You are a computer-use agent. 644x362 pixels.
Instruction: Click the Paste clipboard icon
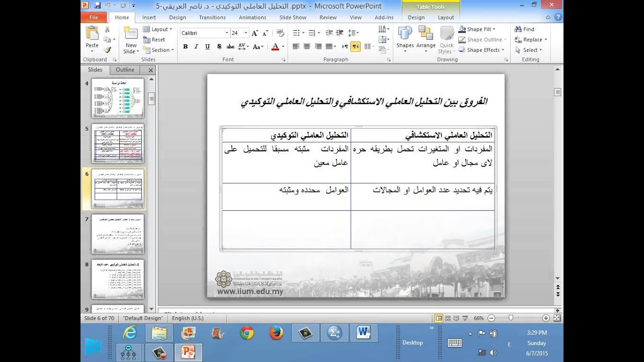click(92, 33)
